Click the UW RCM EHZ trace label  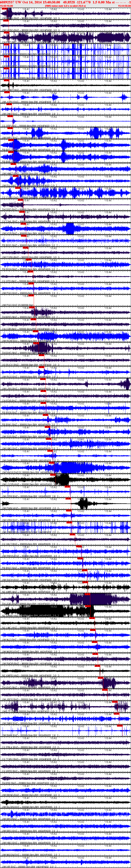(x=31, y=341)
